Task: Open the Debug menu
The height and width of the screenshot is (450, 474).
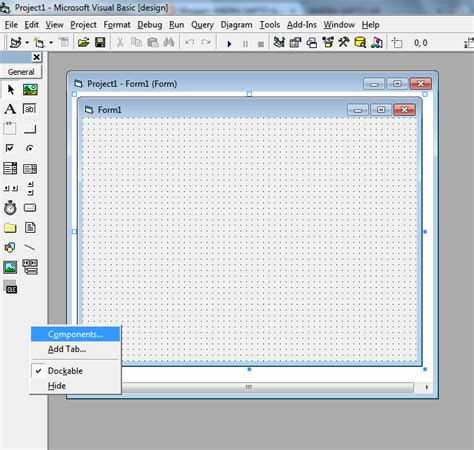Action: tap(150, 25)
